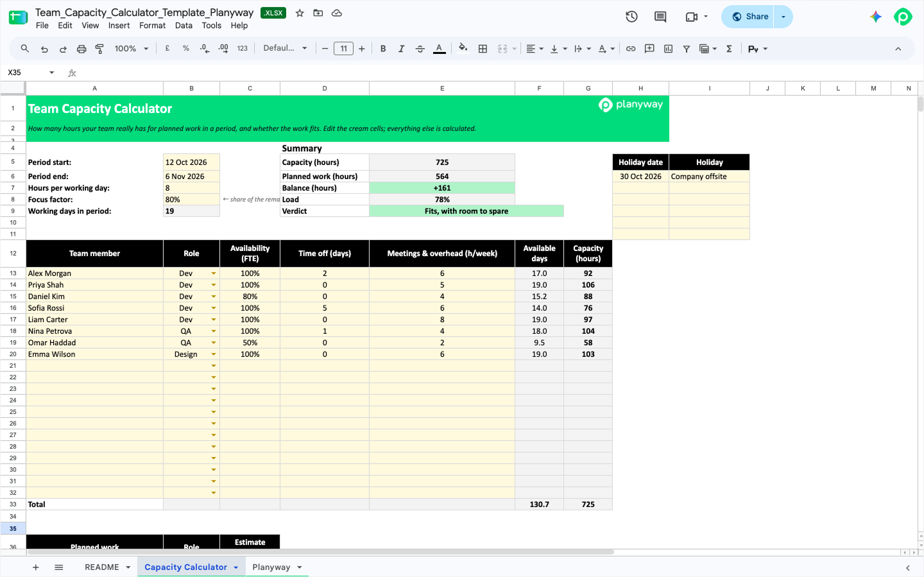Open functions sigma menu
This screenshot has height=577, width=924.
pyautogui.click(x=729, y=49)
